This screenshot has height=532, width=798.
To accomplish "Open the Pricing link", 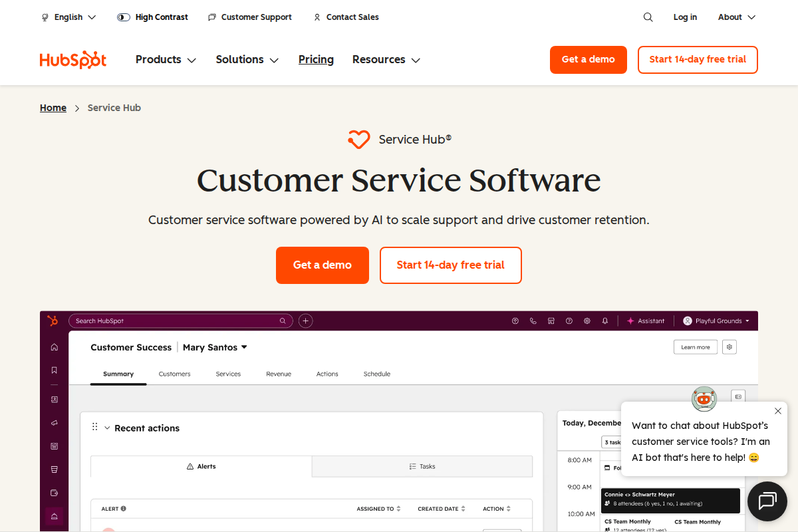I will (316, 60).
